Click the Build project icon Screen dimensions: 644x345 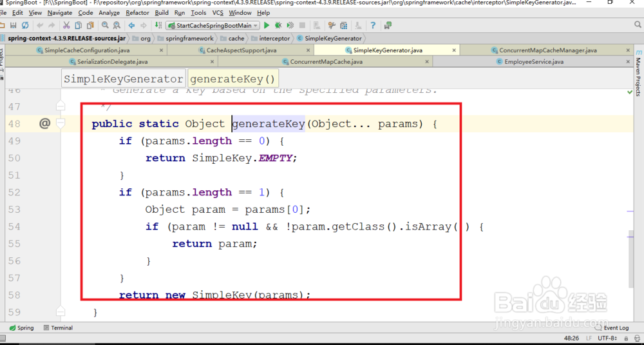[x=158, y=26]
